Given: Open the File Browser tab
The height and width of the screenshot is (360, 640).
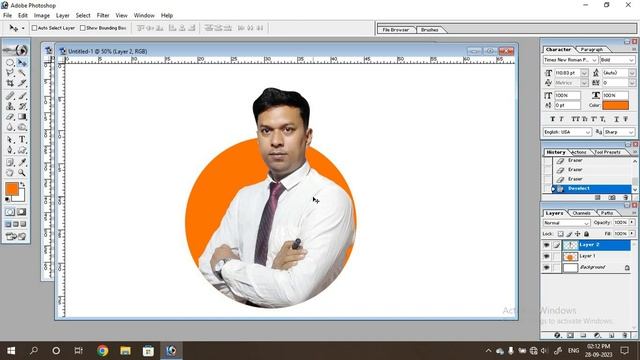Looking at the screenshot, I should click(x=396, y=30).
